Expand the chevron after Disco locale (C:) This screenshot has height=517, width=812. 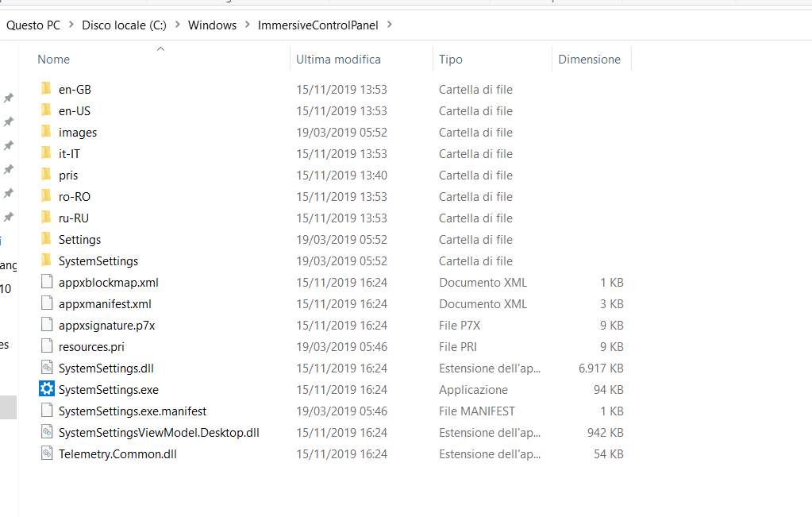coord(177,25)
